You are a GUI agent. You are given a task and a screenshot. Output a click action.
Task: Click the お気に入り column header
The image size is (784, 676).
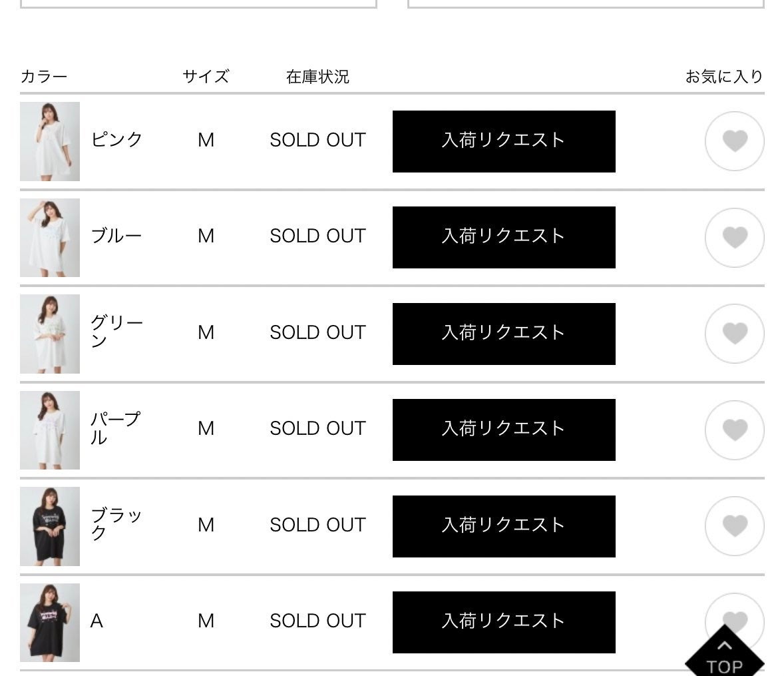pyautogui.click(x=724, y=77)
